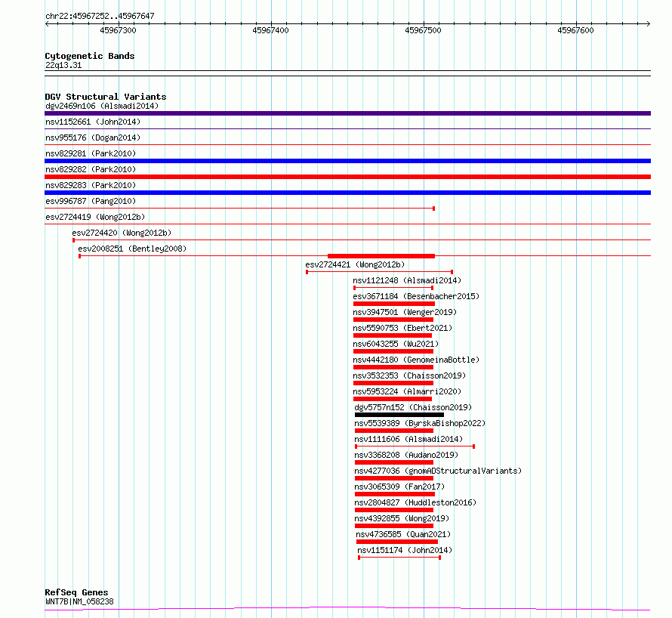Click esv2724419 (Wong2012b) label

pyautogui.click(x=95, y=217)
